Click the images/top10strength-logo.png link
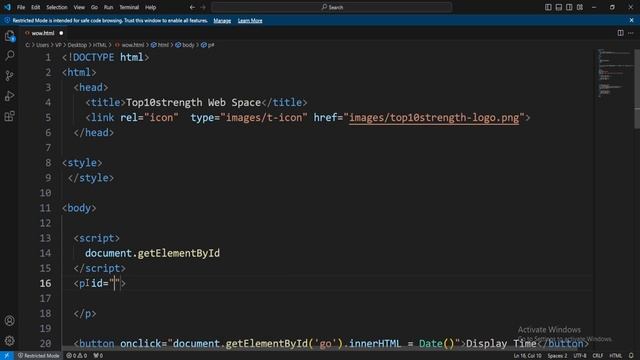 tap(434, 118)
